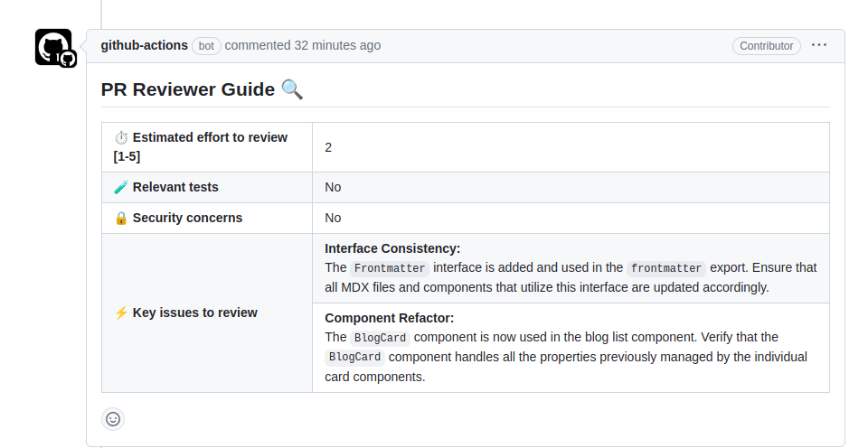Image resolution: width=868 pixels, height=448 pixels.
Task: Click the lock emoji beside Security concerns
Action: tap(121, 218)
